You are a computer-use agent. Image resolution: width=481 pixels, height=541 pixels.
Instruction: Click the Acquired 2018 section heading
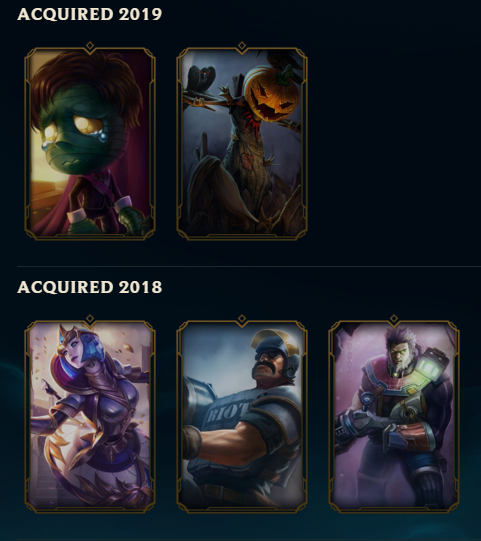click(89, 287)
